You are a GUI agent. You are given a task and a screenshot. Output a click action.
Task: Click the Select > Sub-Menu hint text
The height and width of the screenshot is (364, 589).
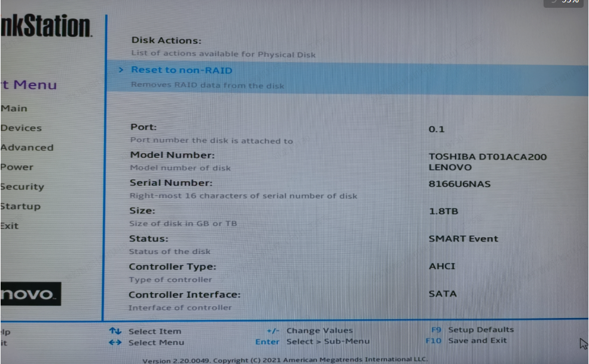pos(328,341)
